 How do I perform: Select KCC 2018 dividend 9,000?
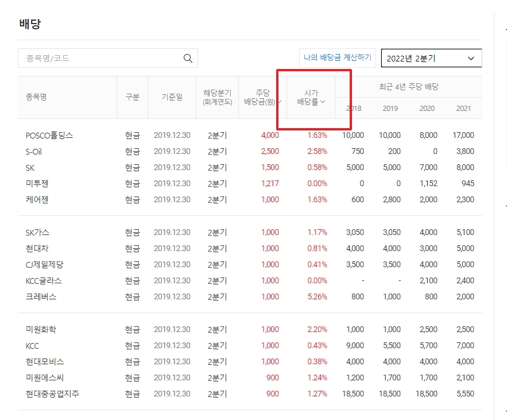click(355, 345)
